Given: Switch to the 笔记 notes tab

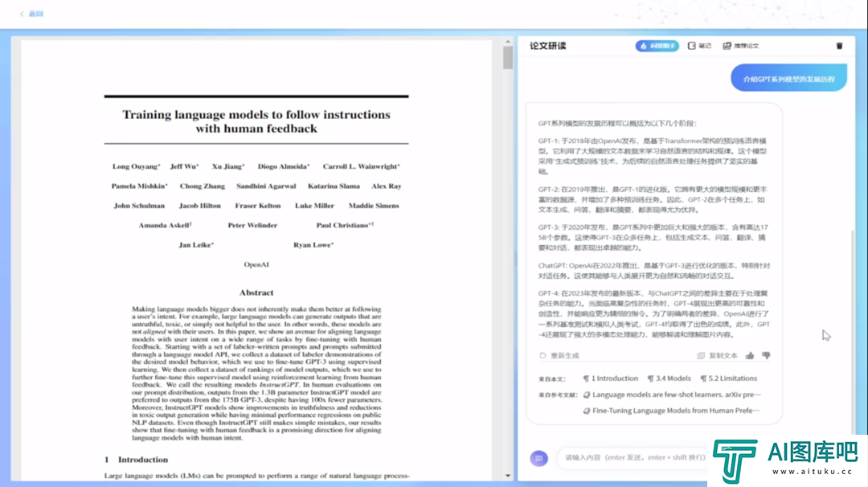Looking at the screenshot, I should [699, 46].
